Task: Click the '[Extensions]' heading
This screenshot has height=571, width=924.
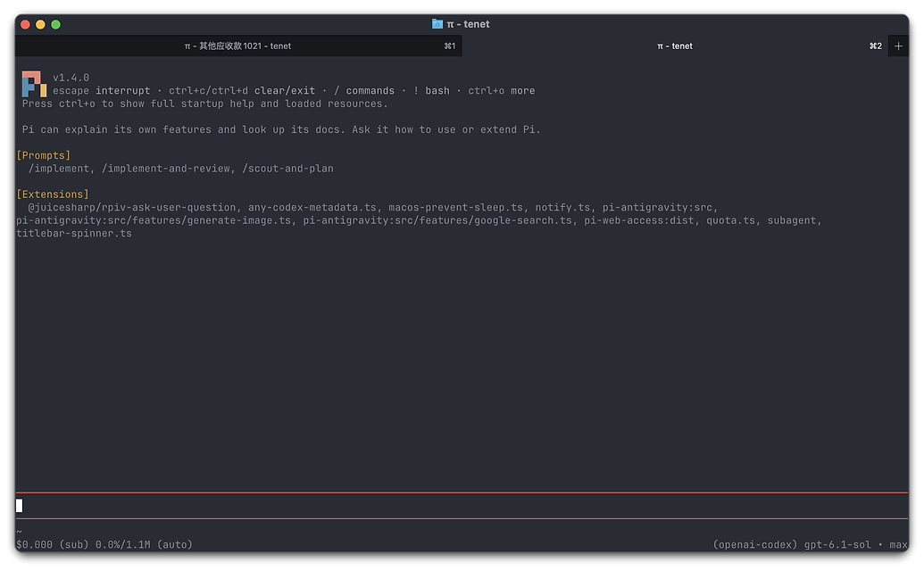Action: click(x=53, y=194)
